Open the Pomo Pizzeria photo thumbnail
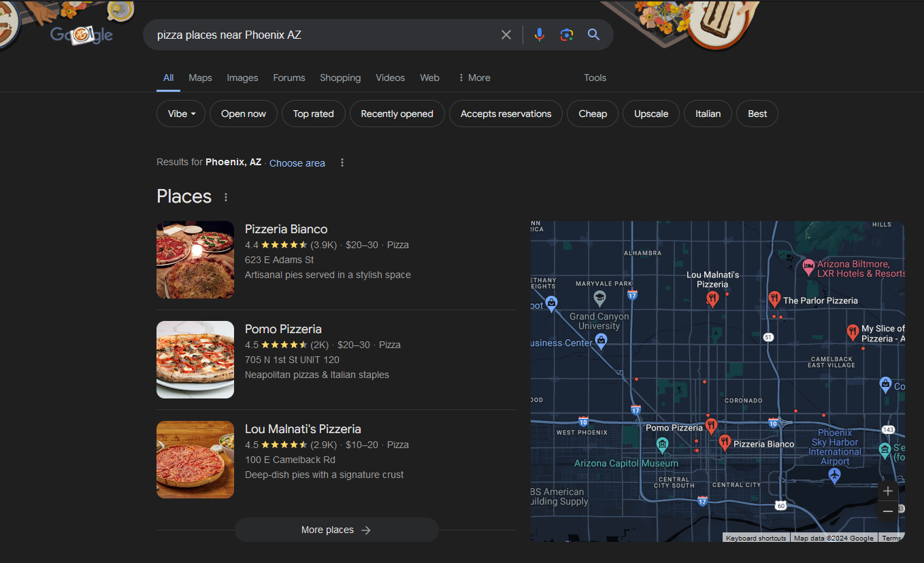This screenshot has height=563, width=924. pyautogui.click(x=195, y=360)
